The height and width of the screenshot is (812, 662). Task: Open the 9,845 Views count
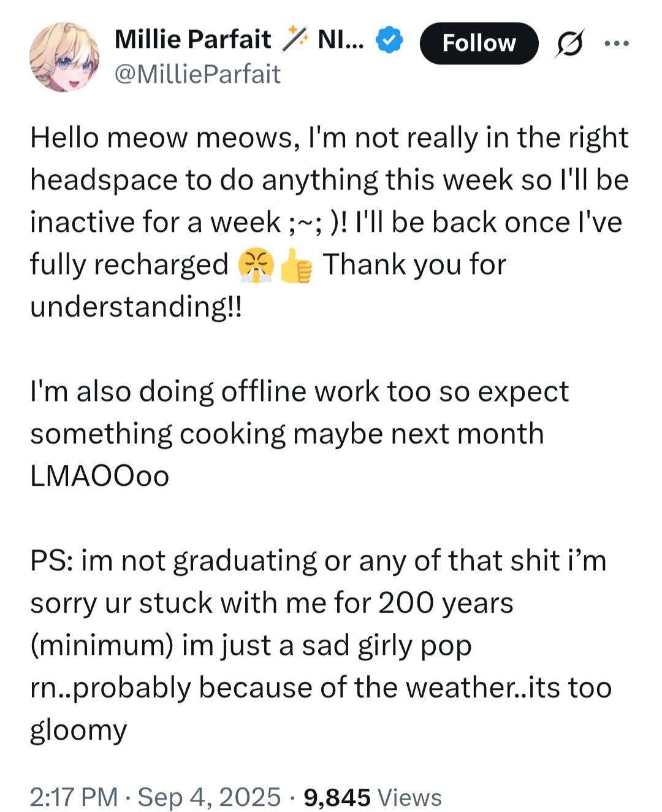[372, 797]
